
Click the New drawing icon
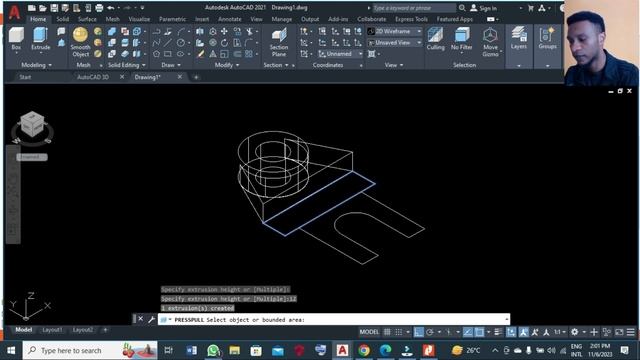pos(32,8)
